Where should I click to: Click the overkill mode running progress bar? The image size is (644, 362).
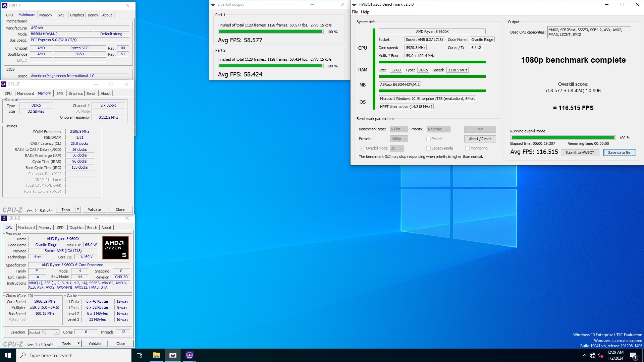(563, 138)
